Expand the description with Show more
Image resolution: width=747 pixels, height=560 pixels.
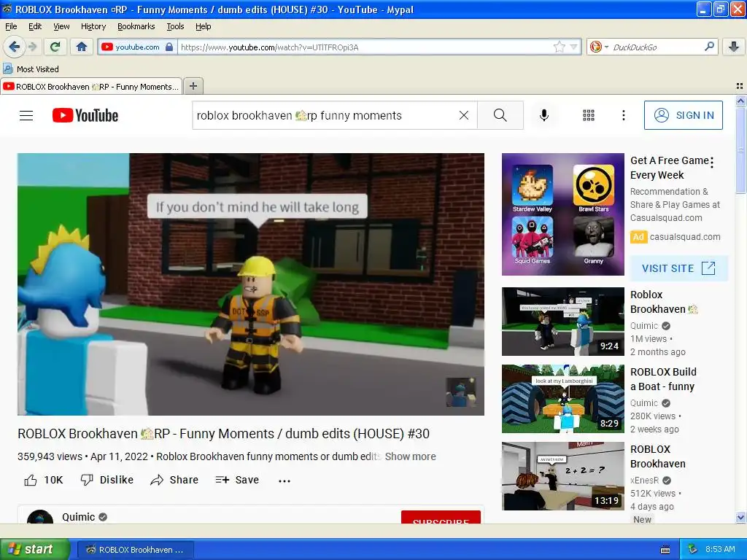pos(410,456)
